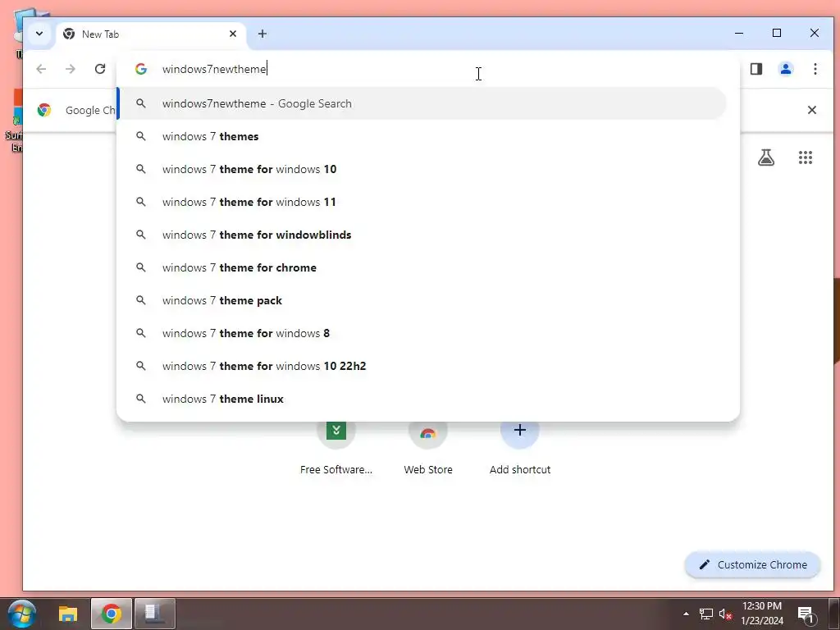The image size is (840, 630).
Task: Click muted volume tray icon
Action: point(725,614)
